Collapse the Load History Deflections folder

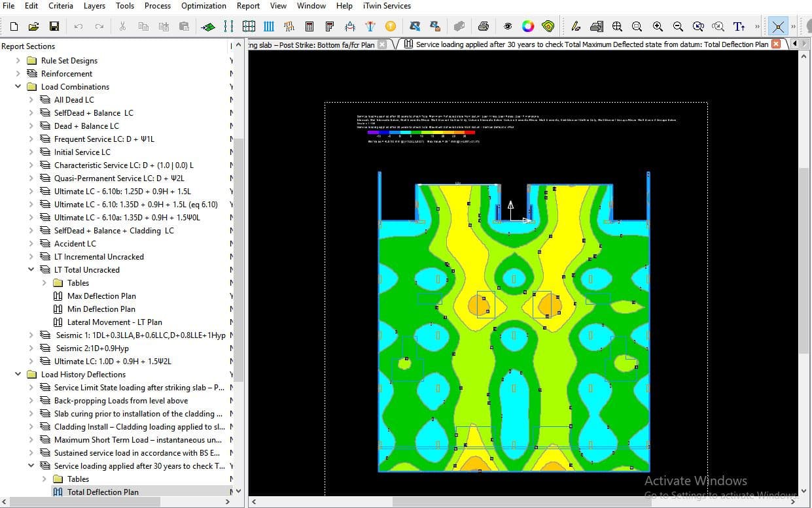18,374
